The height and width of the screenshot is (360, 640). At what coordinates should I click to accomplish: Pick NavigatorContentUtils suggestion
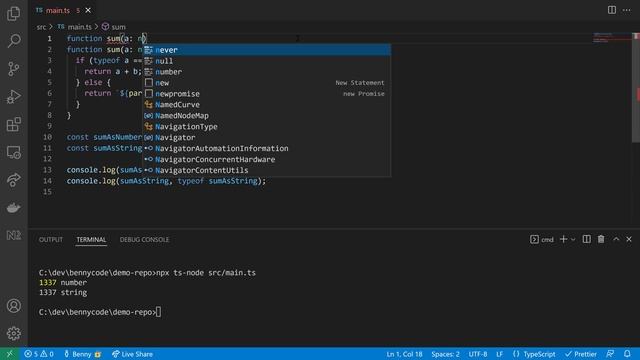coord(267,170)
